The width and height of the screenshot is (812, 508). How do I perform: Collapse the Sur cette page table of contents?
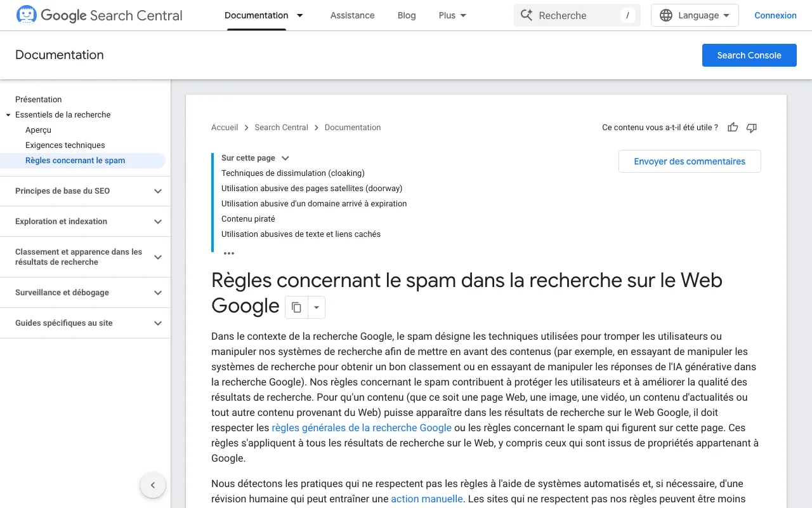pyautogui.click(x=285, y=158)
